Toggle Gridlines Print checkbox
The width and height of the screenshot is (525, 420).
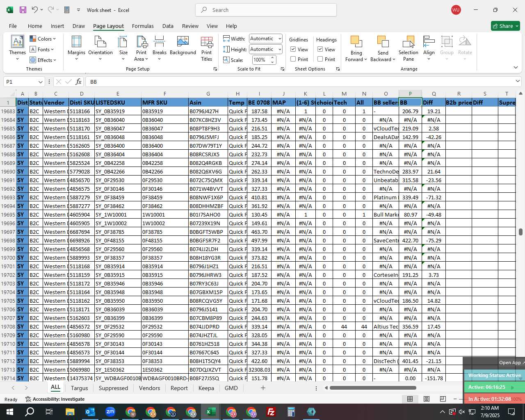pyautogui.click(x=293, y=59)
